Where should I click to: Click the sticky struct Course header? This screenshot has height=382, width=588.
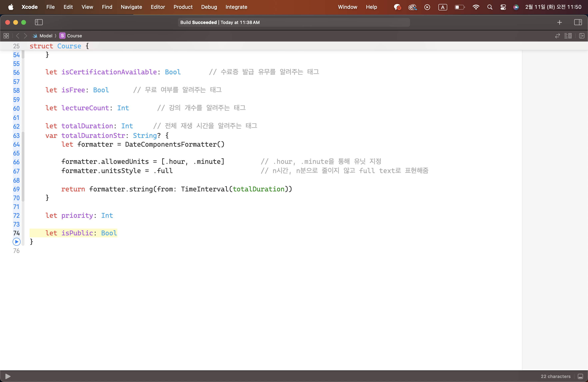pyautogui.click(x=59, y=46)
